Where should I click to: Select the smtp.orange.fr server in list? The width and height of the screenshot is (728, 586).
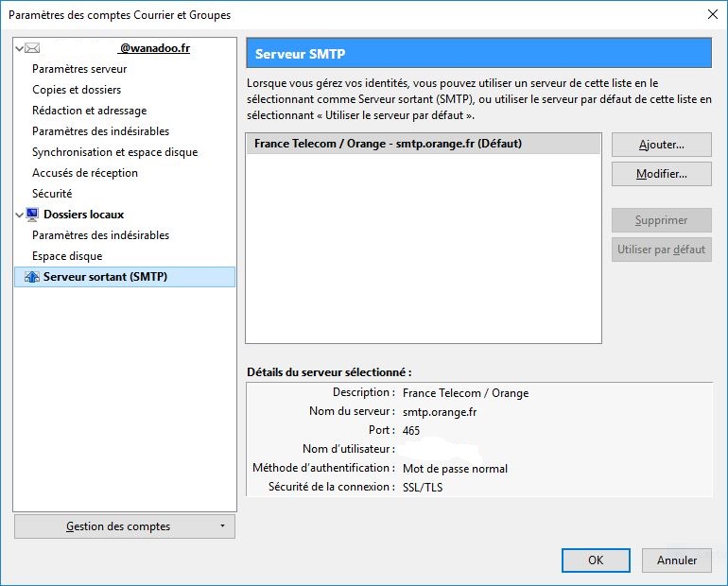point(388,144)
